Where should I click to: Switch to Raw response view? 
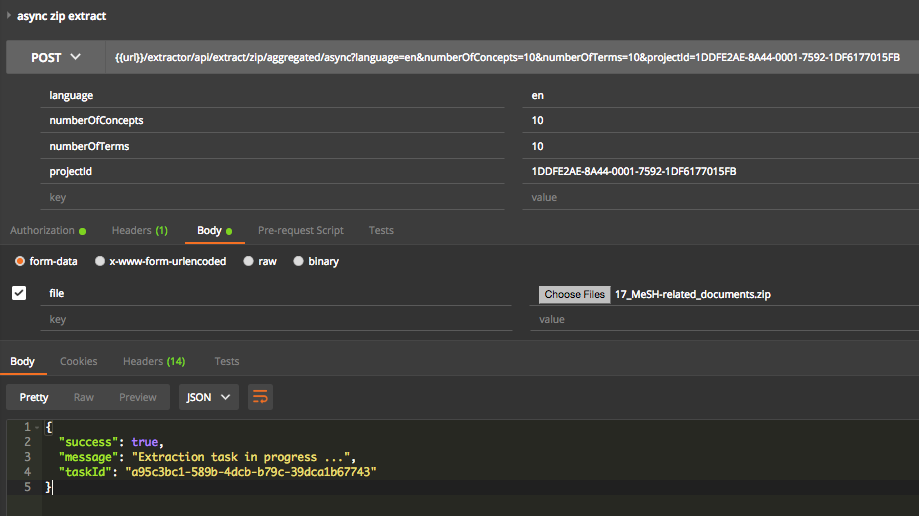(x=84, y=397)
